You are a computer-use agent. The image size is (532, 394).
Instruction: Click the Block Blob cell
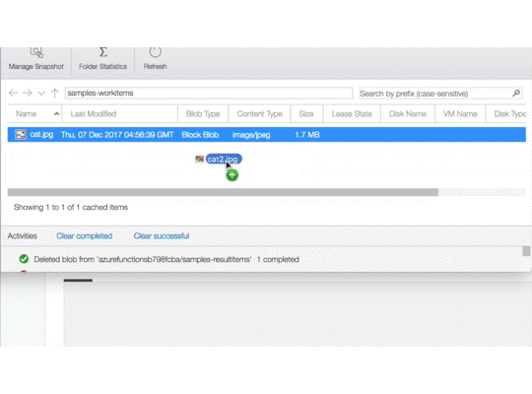click(200, 135)
